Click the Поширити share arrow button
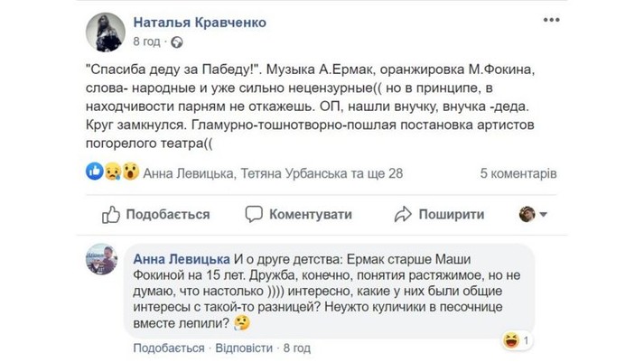Viewport: 644px width, 362px height. pos(439,214)
